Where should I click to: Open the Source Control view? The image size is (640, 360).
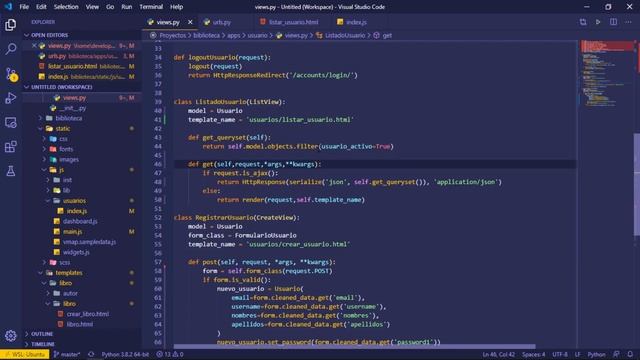(11, 74)
